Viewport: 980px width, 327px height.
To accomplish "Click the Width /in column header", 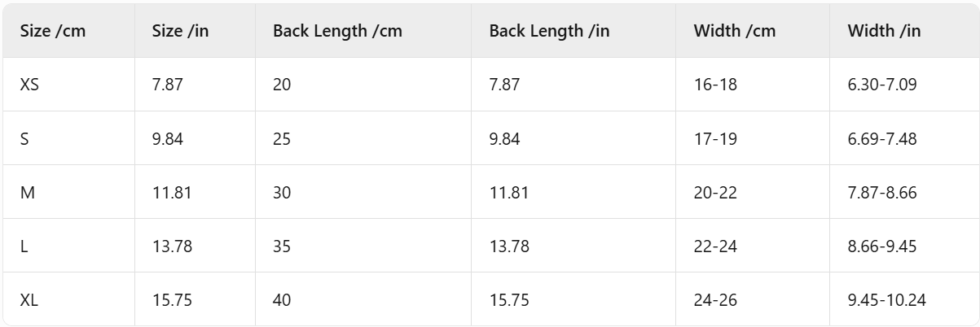I will click(885, 32).
